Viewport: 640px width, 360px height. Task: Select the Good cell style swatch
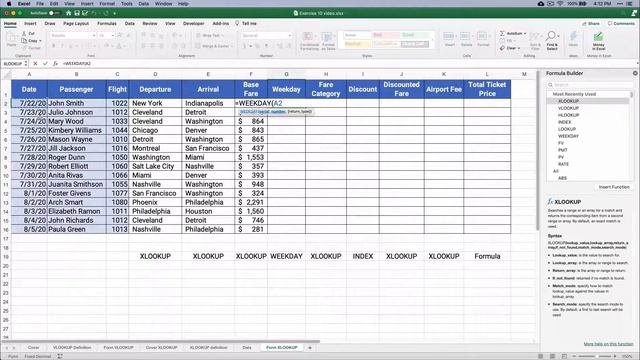[x=415, y=36]
